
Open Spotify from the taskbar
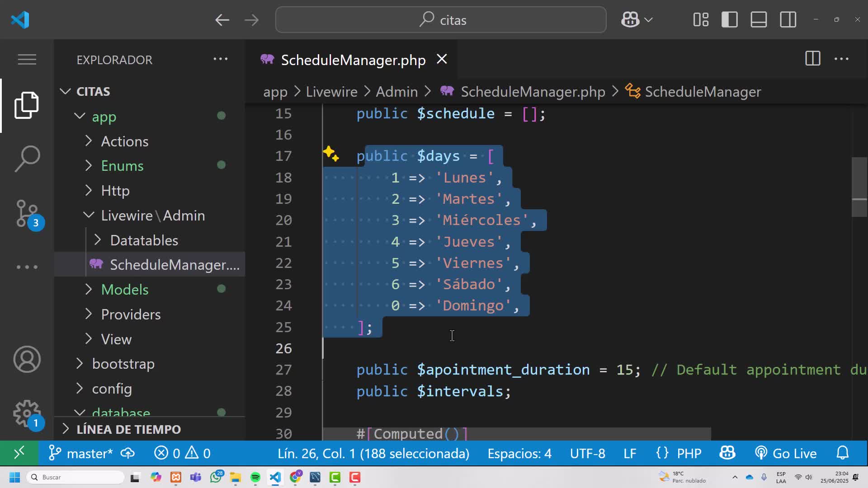click(255, 477)
